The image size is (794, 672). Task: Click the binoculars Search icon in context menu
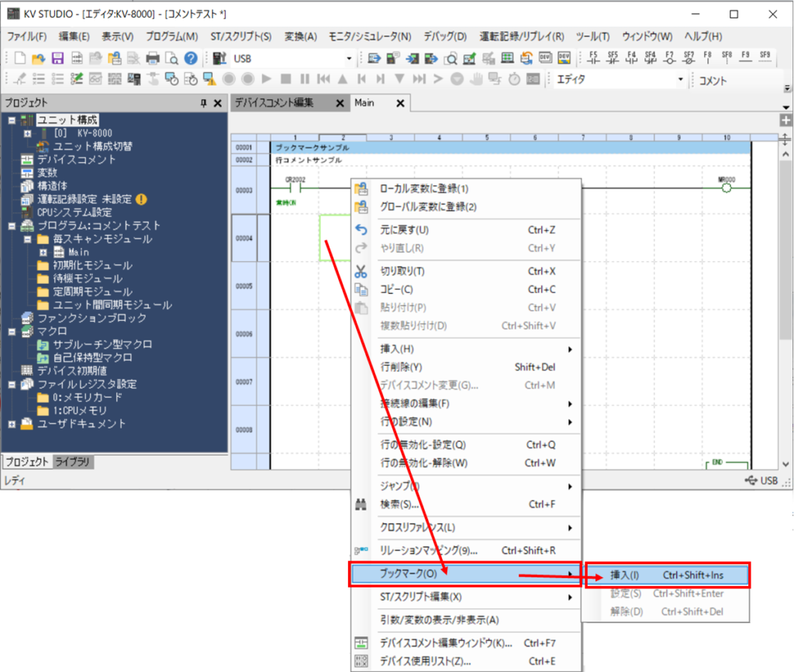pyautogui.click(x=361, y=504)
